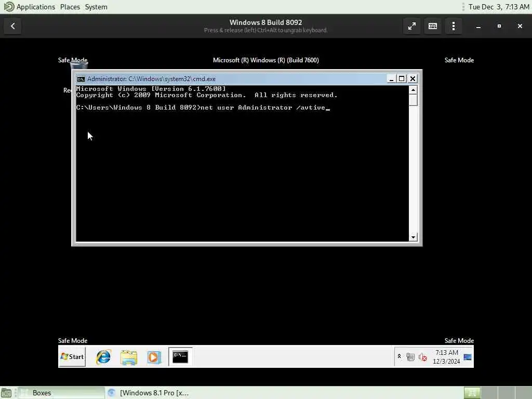The image size is (532, 399).
Task: Maximize the Boxes window
Action: (x=499, y=26)
